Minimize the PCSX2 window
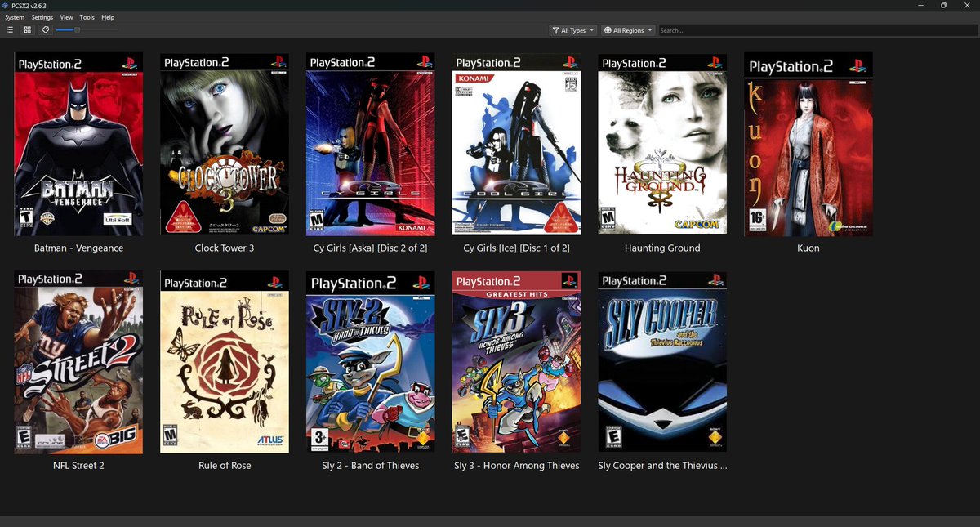 921,5
